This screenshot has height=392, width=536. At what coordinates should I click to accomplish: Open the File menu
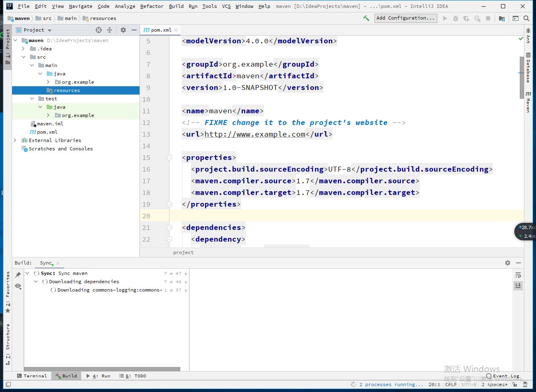[x=24, y=6]
